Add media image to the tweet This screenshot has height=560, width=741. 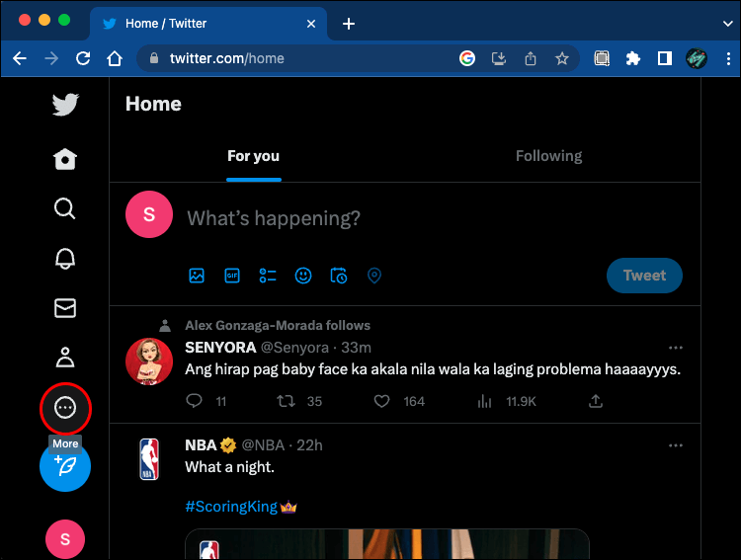click(x=197, y=276)
